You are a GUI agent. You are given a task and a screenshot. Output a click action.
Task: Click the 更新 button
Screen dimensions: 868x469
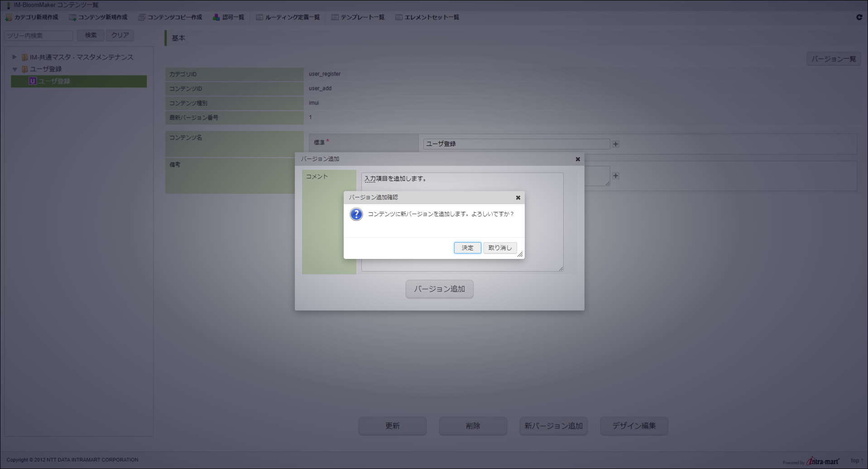pos(393,426)
